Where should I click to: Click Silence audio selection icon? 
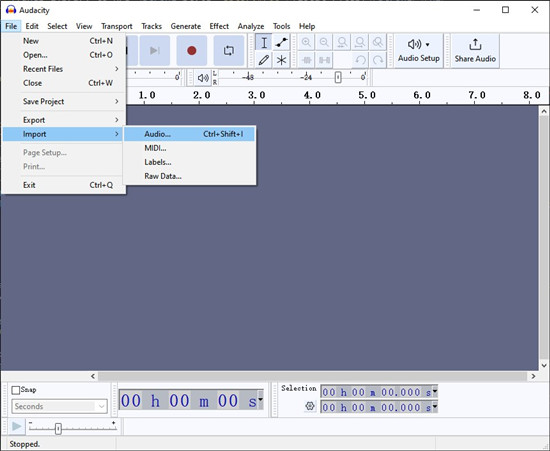[324, 60]
